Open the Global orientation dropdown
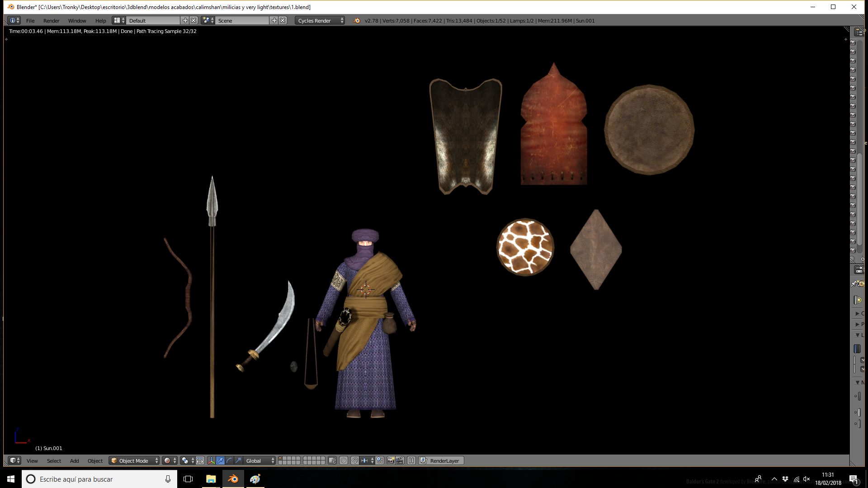The image size is (868, 488). pos(259,460)
